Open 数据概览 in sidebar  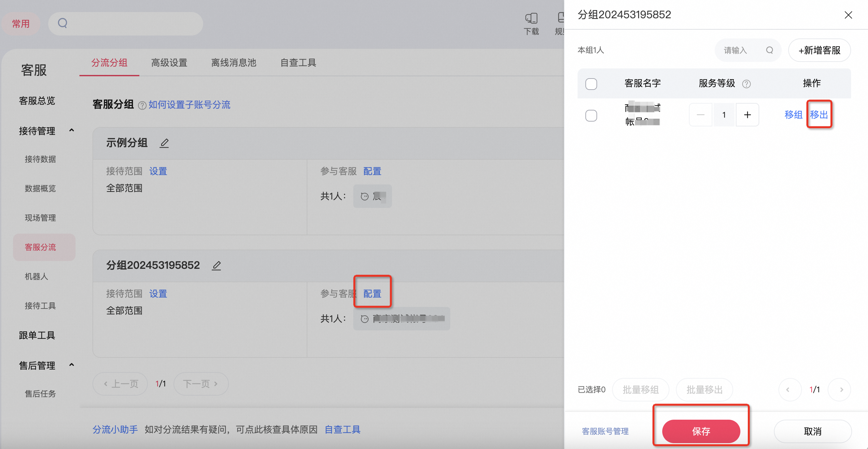(40, 189)
